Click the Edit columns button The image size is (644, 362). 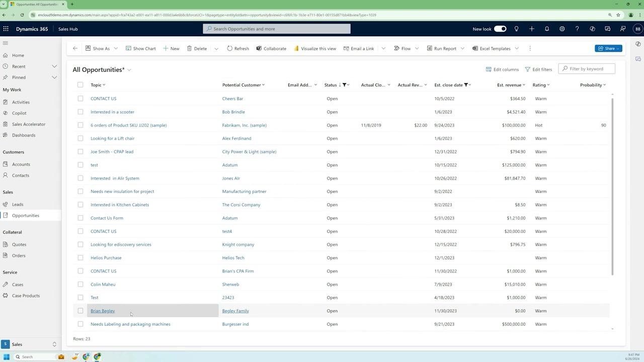pyautogui.click(x=502, y=69)
